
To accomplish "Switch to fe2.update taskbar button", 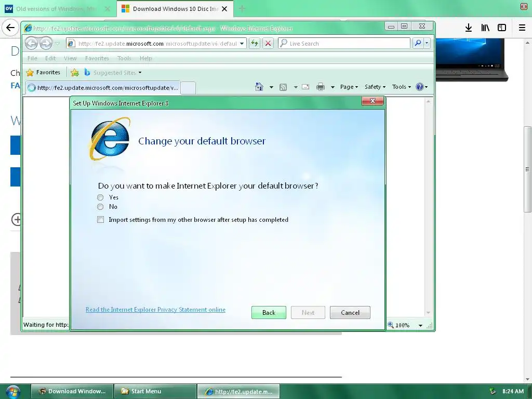I will click(x=238, y=391).
